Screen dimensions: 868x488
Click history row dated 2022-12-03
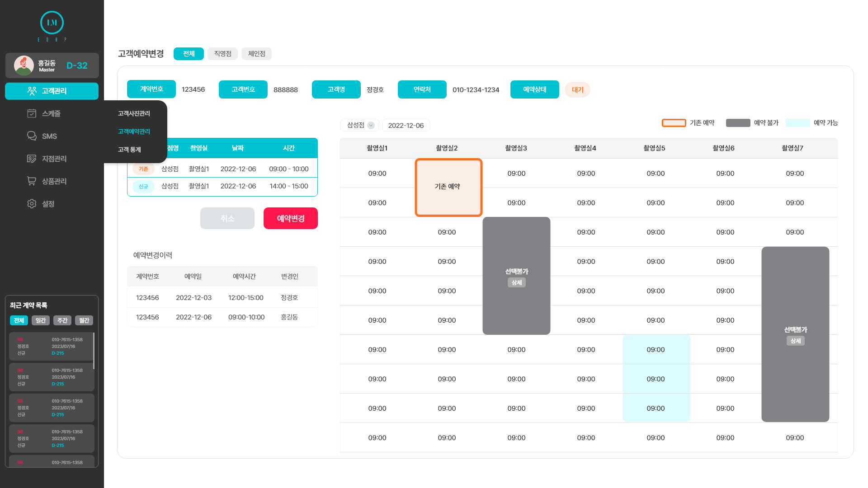(x=222, y=298)
